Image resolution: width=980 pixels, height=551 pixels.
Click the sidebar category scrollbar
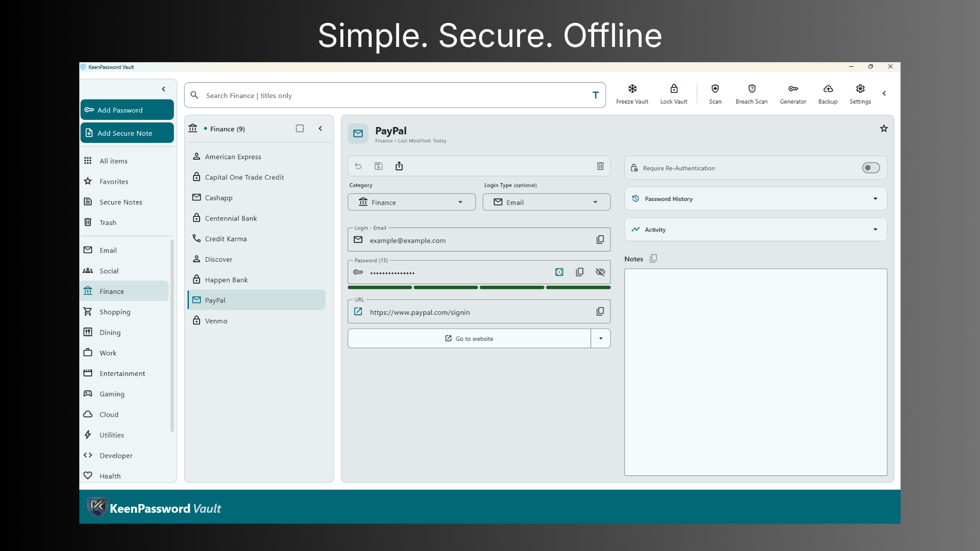pos(172,335)
